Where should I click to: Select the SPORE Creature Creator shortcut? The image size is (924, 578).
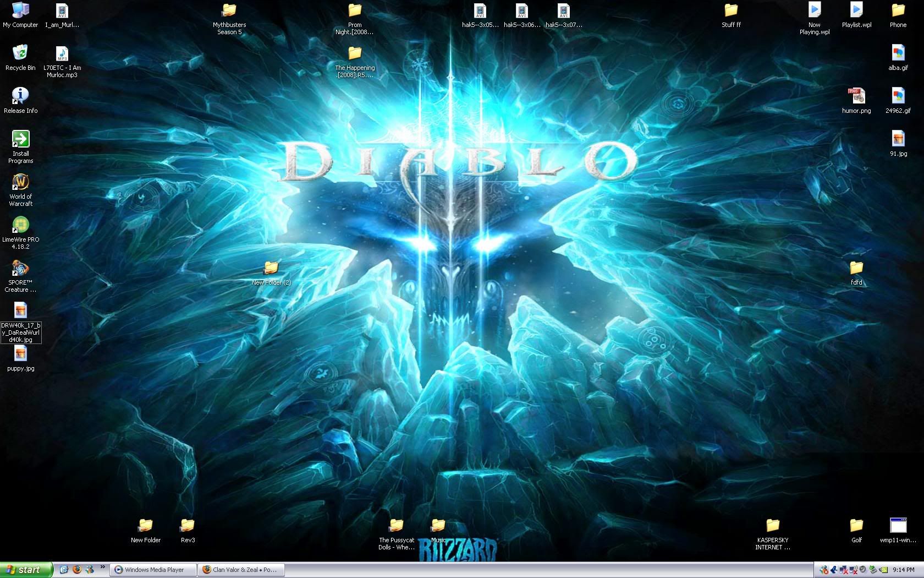pyautogui.click(x=20, y=276)
